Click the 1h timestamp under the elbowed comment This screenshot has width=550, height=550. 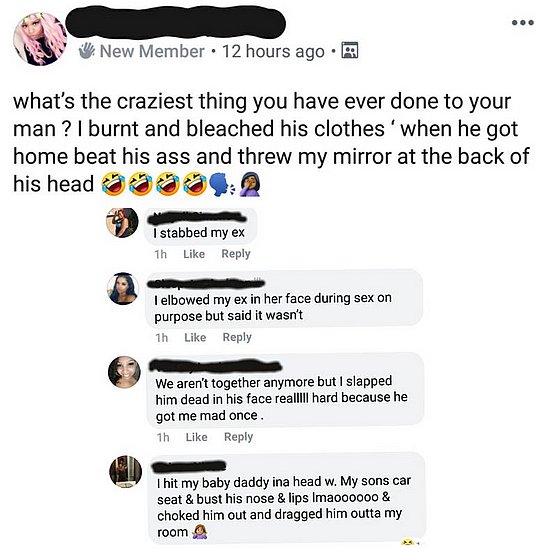coord(162,338)
